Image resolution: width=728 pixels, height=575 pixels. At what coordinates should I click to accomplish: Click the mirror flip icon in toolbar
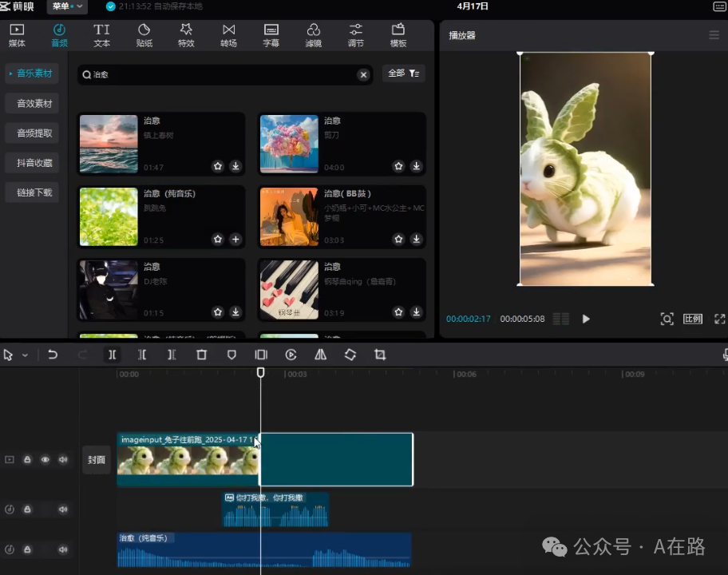[320, 355]
